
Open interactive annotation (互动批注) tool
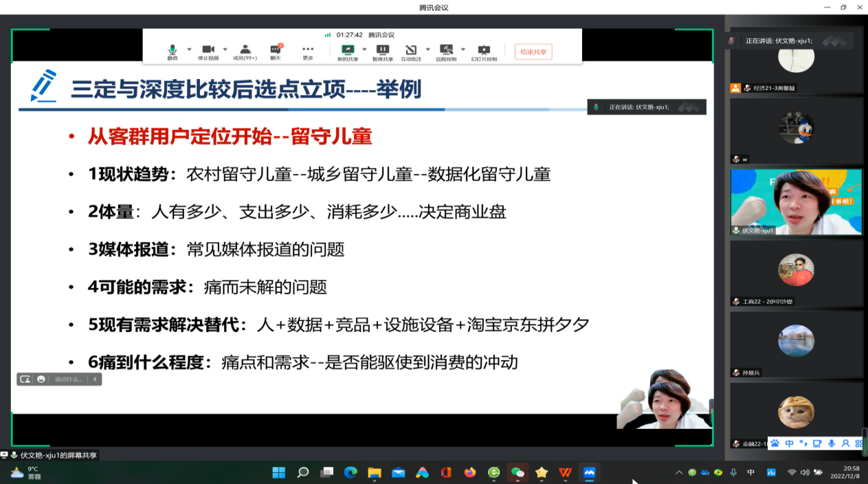[411, 52]
